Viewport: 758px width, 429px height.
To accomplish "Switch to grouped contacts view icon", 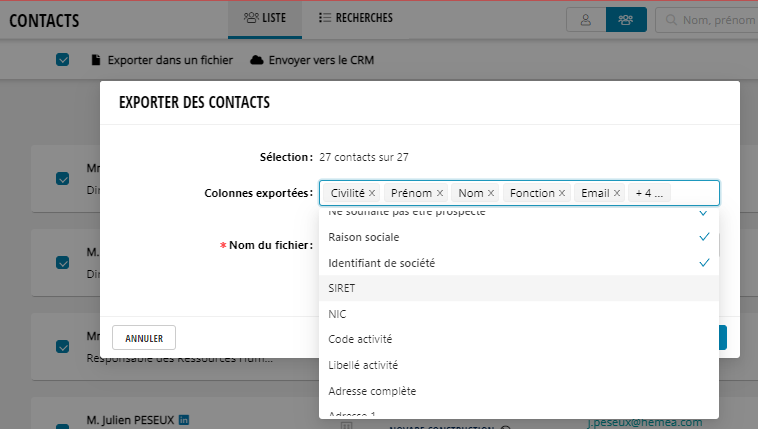I will pos(626,20).
